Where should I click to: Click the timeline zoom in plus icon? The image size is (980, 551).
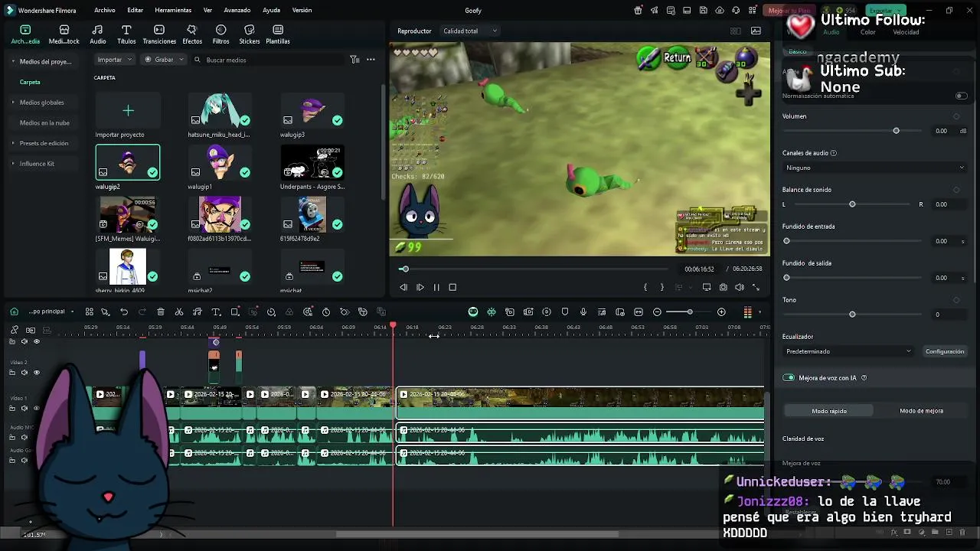coord(721,312)
